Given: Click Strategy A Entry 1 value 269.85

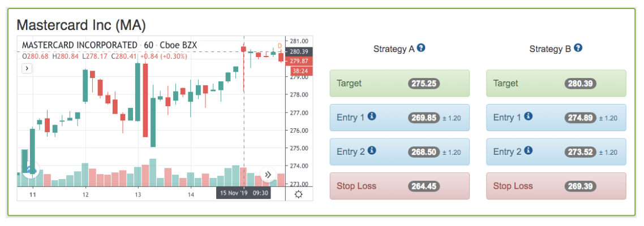Looking at the screenshot, I should tap(424, 118).
